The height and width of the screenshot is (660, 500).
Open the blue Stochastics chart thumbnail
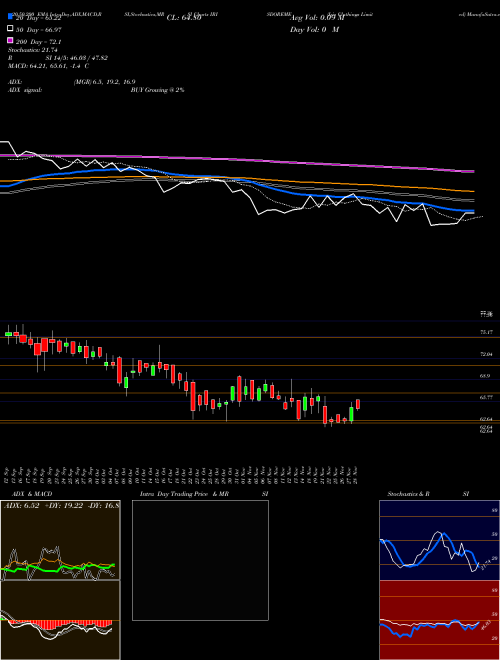[x=439, y=540]
